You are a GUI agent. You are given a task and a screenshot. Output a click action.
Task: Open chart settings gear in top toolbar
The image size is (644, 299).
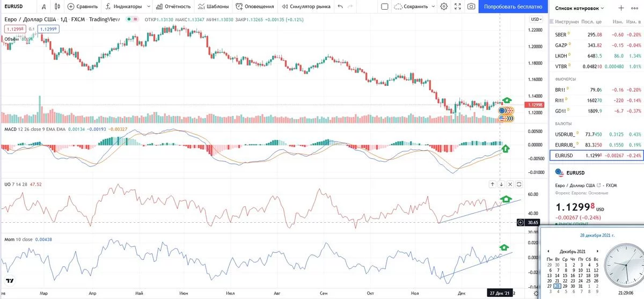tap(444, 7)
